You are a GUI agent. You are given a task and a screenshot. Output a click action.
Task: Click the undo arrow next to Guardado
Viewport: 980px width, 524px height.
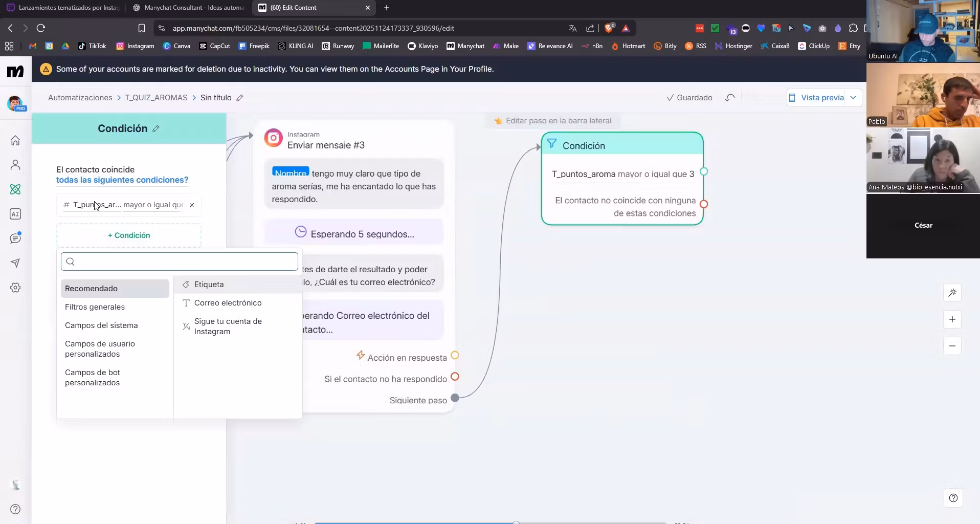730,98
